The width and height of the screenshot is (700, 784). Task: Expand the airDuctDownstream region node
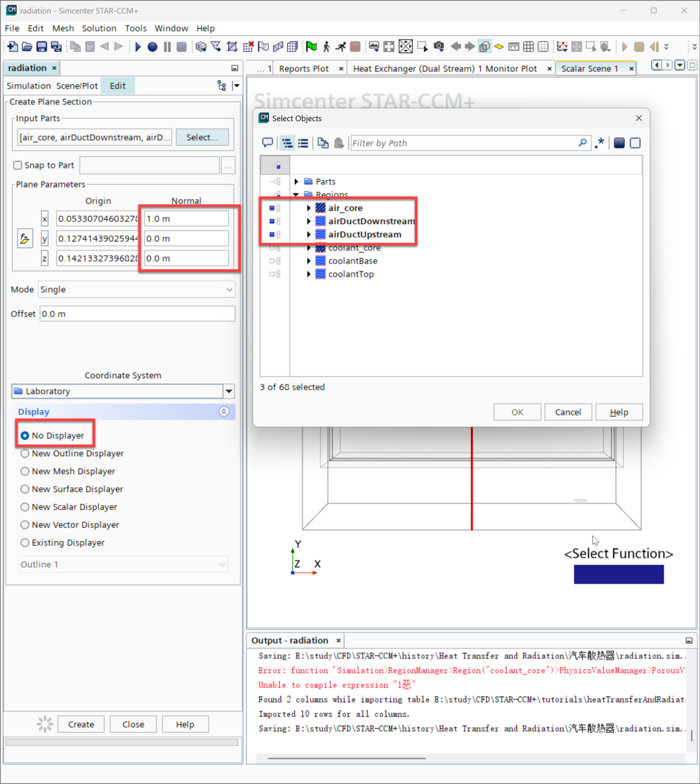pyautogui.click(x=309, y=221)
